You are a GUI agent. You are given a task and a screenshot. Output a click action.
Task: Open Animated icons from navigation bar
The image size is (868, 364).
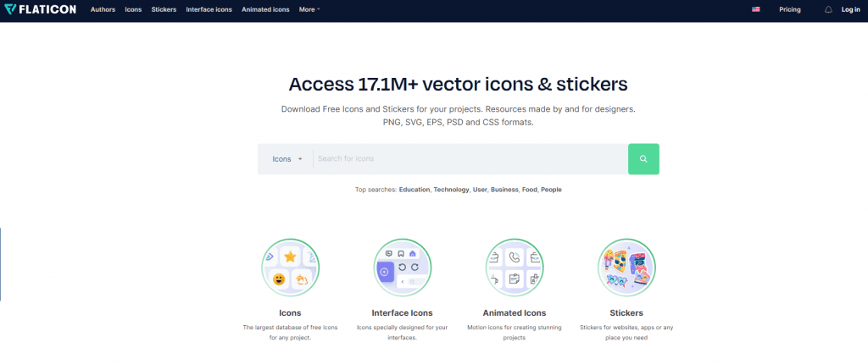point(265,9)
